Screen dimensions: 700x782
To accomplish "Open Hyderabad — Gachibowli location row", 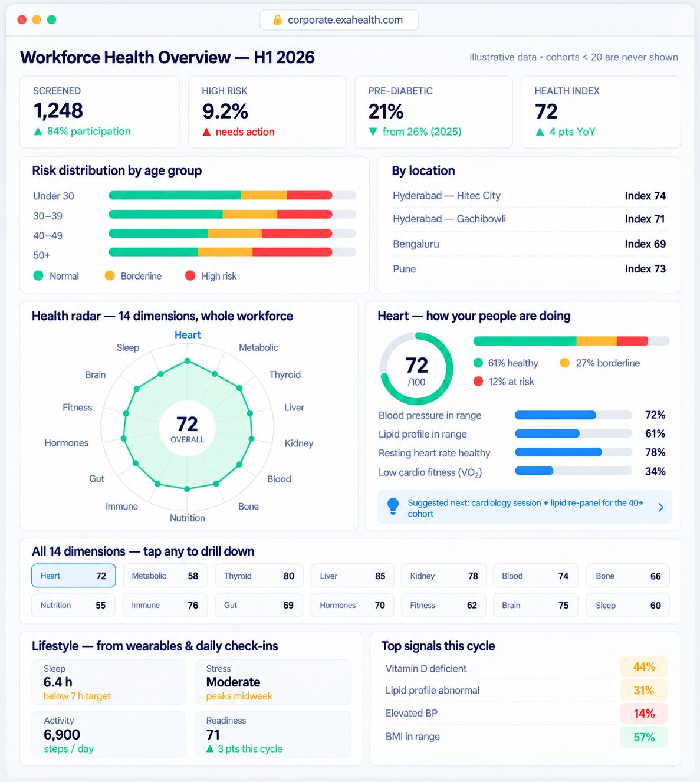I will pos(529,219).
